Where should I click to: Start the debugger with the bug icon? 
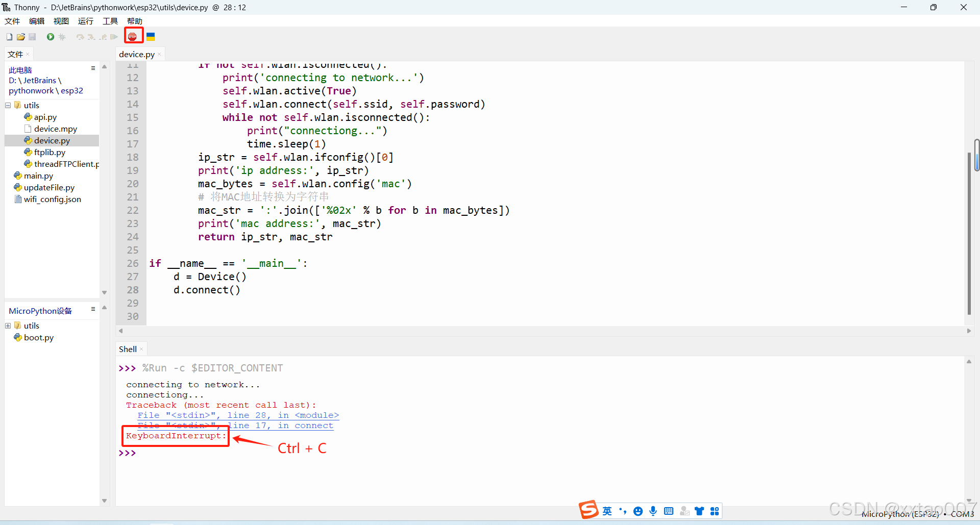point(62,36)
